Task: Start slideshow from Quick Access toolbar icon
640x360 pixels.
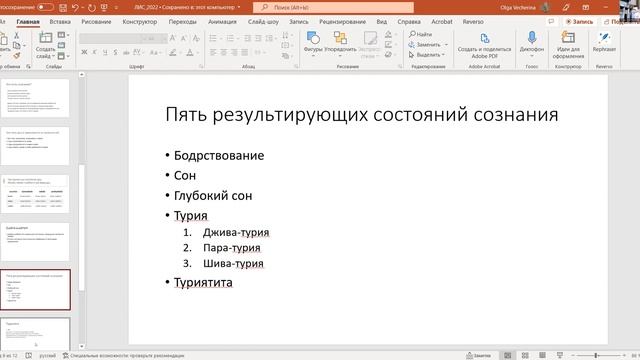Action: pos(104,7)
